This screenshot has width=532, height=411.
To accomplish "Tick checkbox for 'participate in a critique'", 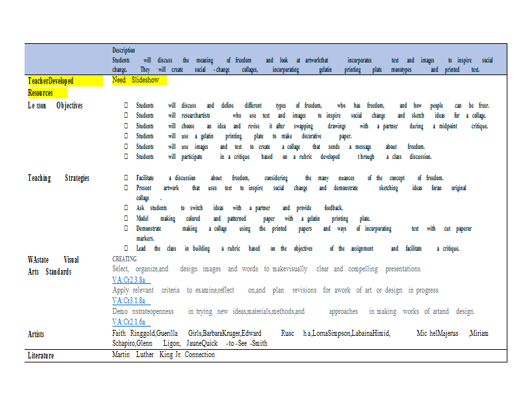I will click(126, 156).
